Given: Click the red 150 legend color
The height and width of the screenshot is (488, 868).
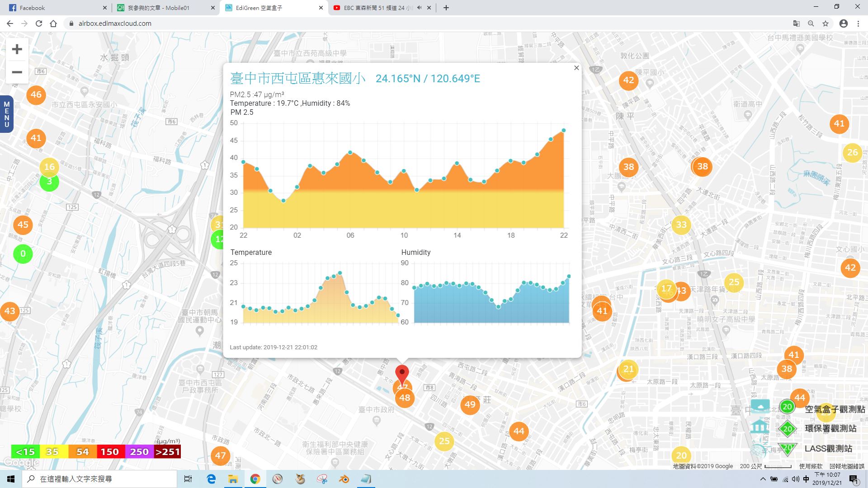Looking at the screenshot, I should coord(110,451).
